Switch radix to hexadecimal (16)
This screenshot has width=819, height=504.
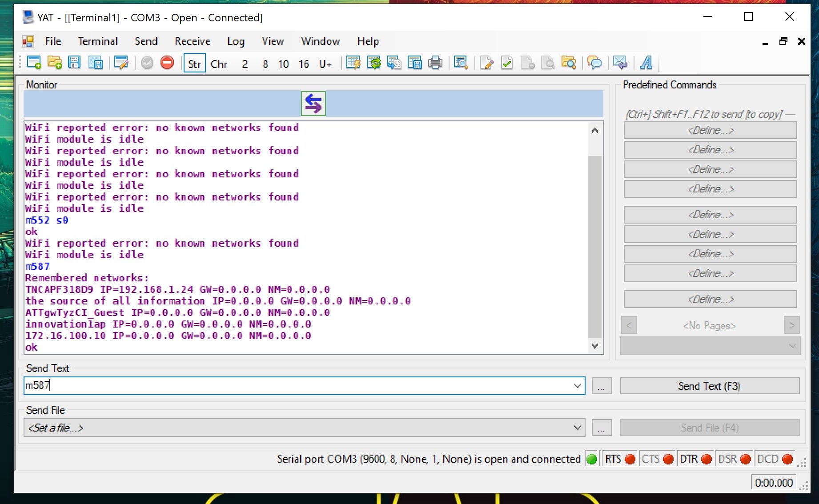click(x=304, y=64)
